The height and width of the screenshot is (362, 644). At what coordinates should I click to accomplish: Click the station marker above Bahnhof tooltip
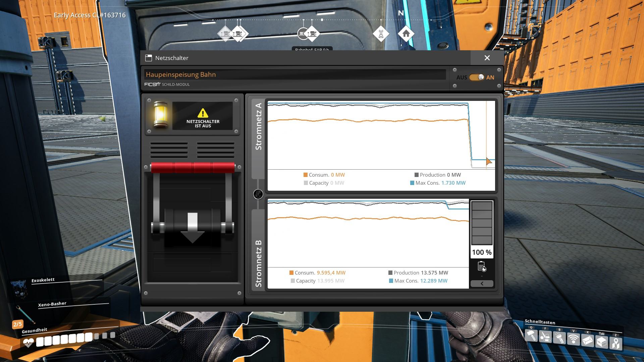click(x=312, y=34)
